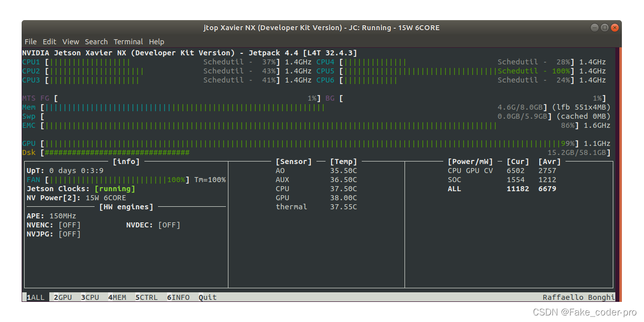The height and width of the screenshot is (322, 644).
Task: Click the thermal sensor value 37.55C
Action: [344, 207]
